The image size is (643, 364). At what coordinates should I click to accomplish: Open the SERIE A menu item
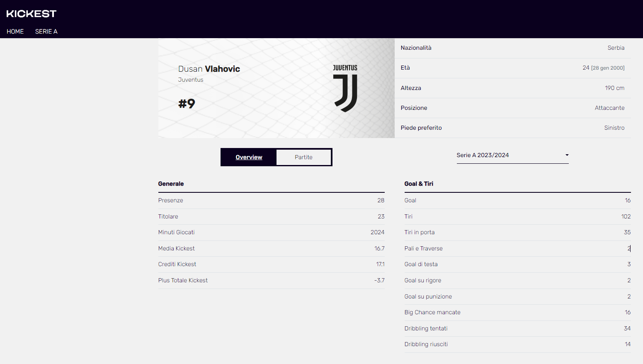[46, 32]
